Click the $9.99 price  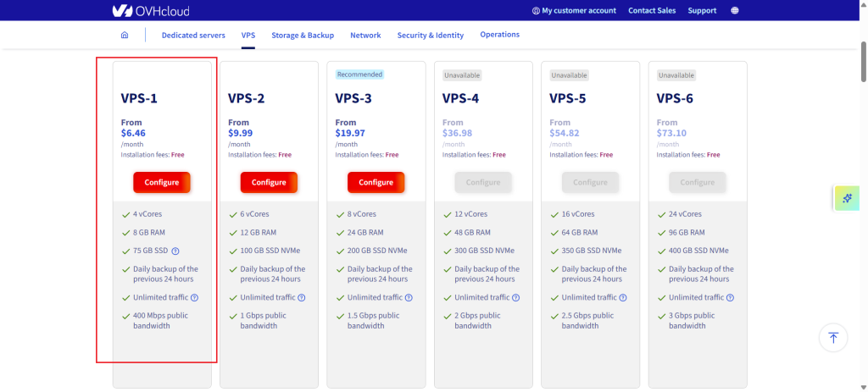[241, 133]
